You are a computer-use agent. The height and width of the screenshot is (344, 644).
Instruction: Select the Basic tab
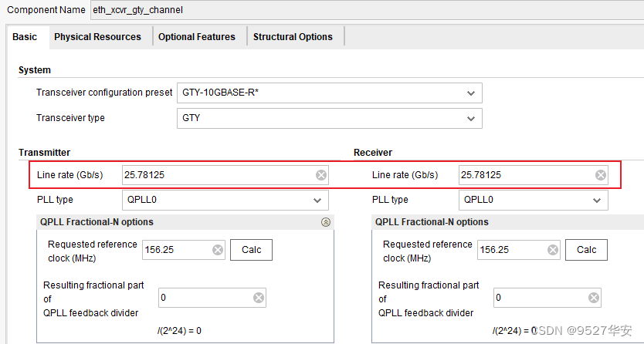point(25,37)
